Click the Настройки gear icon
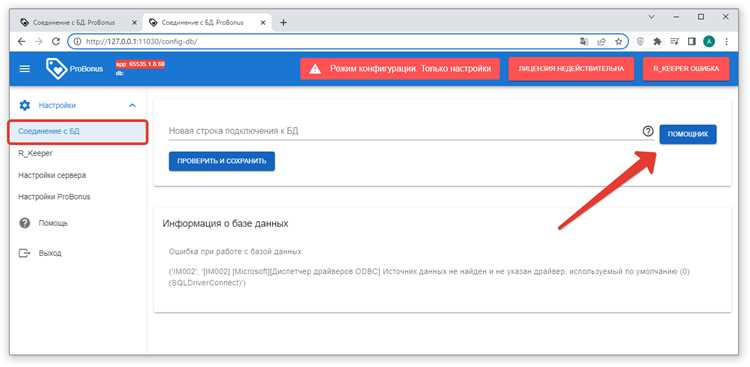750x367 pixels. pyautogui.click(x=24, y=105)
